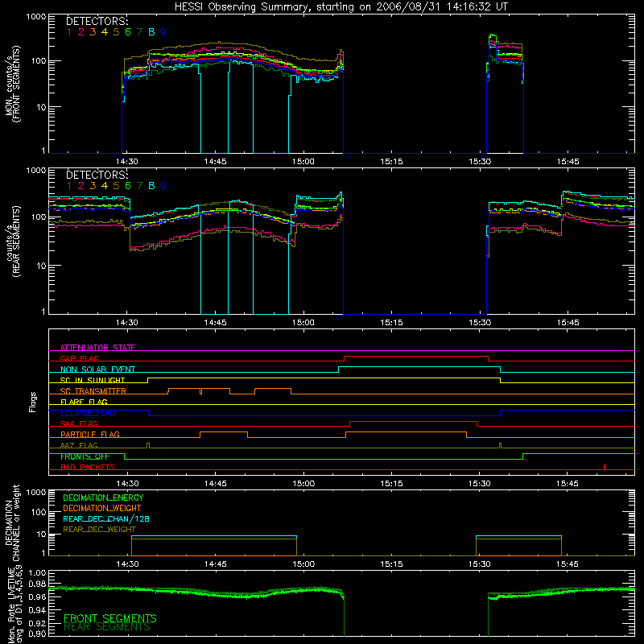Click the vertical 'Flags' axis label
This screenshot has width=644, height=644.
pos(33,402)
